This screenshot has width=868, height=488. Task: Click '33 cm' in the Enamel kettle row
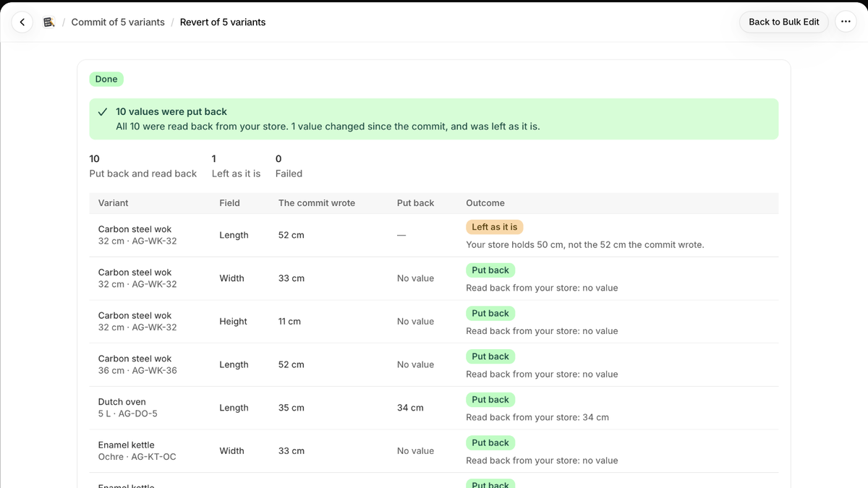[x=292, y=451]
